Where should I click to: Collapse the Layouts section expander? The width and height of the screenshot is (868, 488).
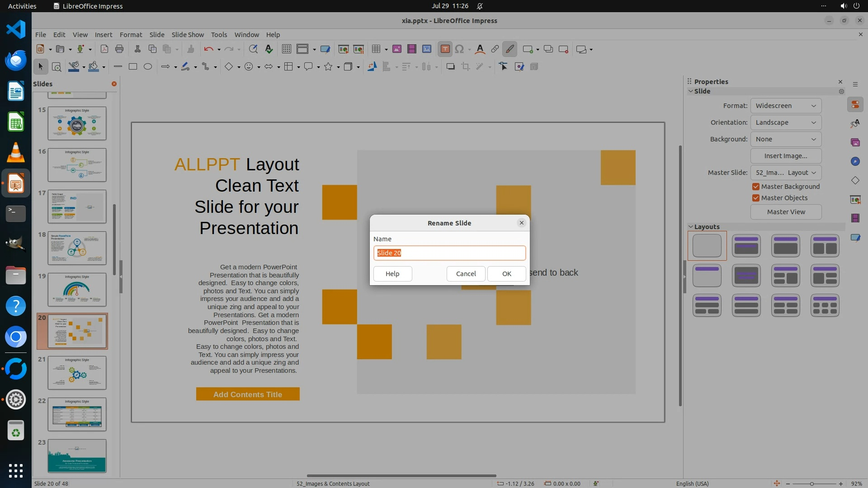coord(691,227)
